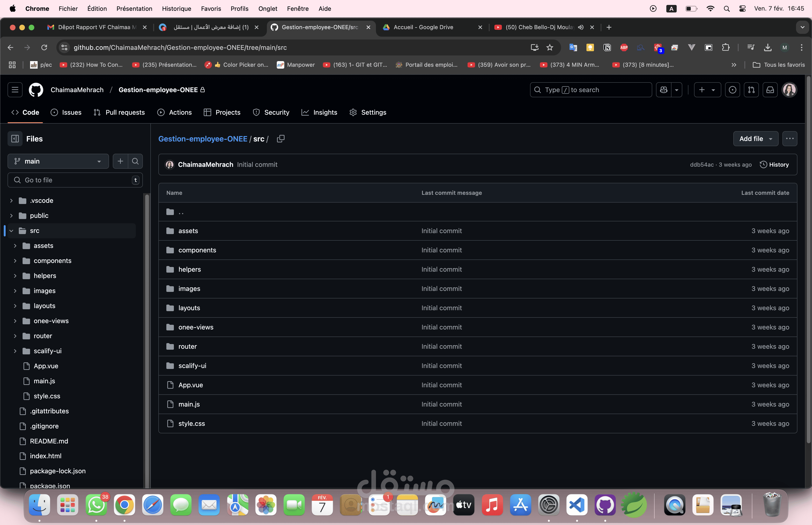The image size is (812, 525).
Task: Click the Issues circle icon in GitHub header
Action: 732,90
